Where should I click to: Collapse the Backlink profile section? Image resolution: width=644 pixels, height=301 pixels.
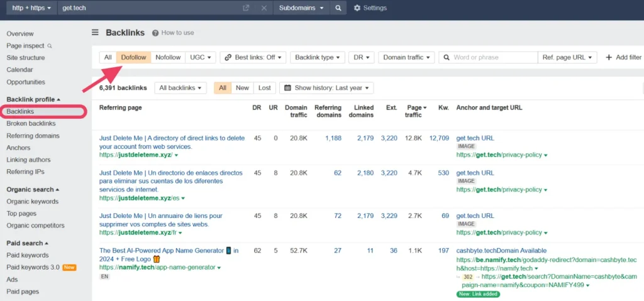pyautogui.click(x=33, y=99)
